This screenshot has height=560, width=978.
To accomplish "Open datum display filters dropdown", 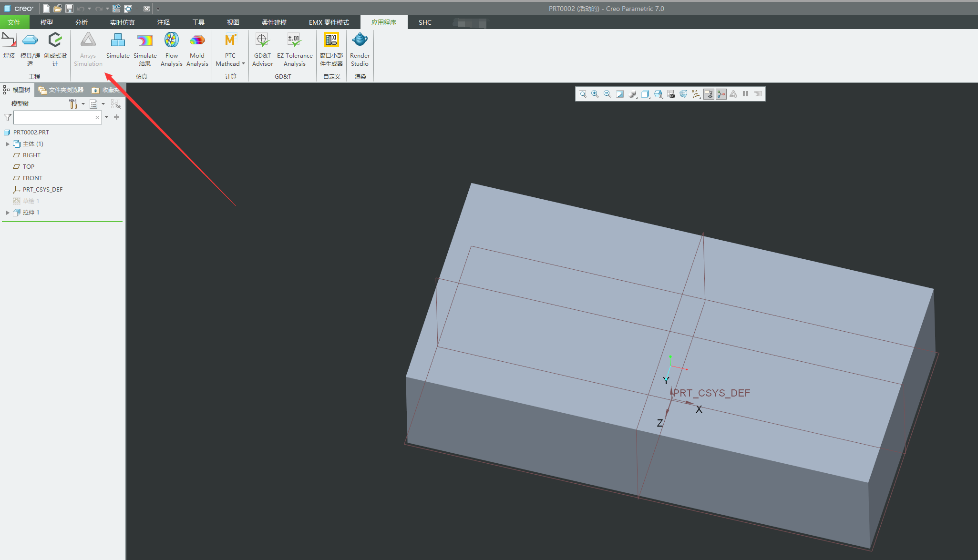I will (696, 94).
